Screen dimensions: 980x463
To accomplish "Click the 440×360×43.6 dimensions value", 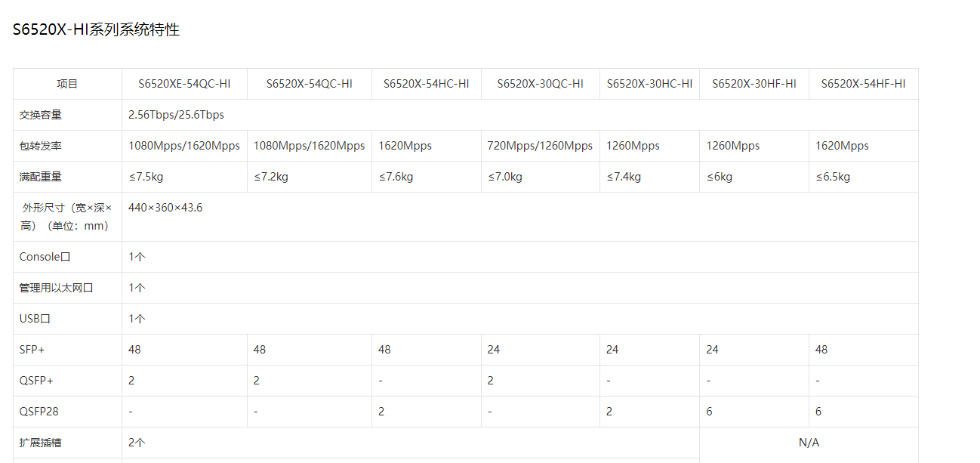I will click(x=165, y=208).
